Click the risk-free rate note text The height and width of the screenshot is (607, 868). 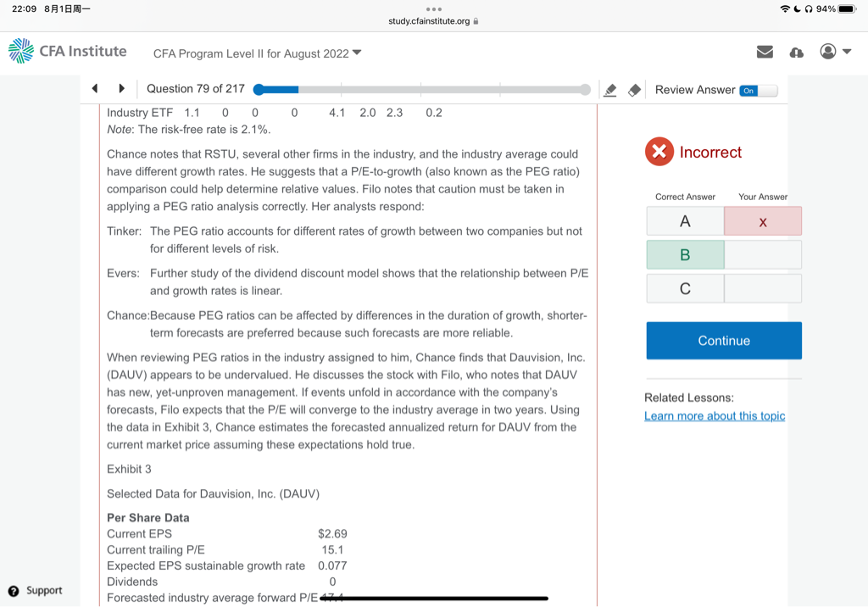[188, 130]
